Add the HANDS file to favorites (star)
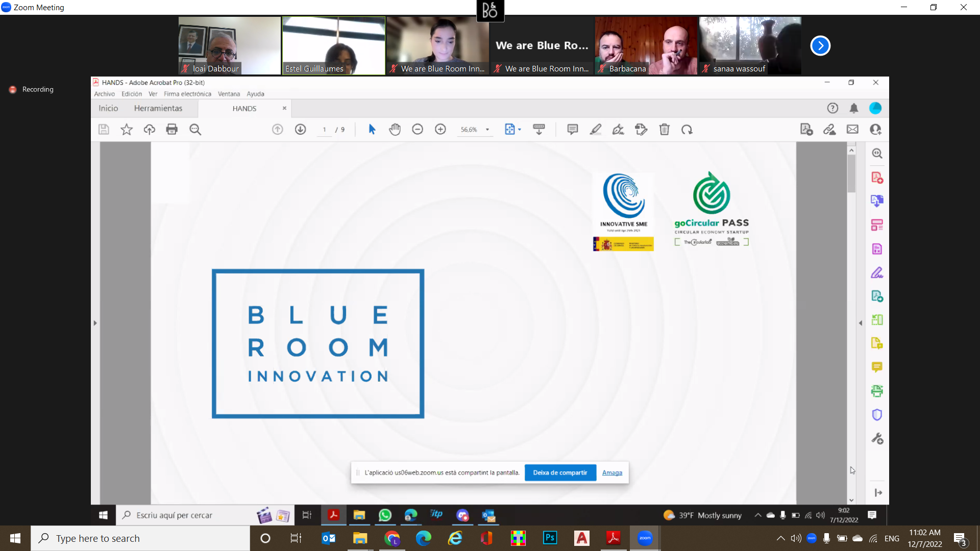The width and height of the screenshot is (980, 551). coord(127,130)
